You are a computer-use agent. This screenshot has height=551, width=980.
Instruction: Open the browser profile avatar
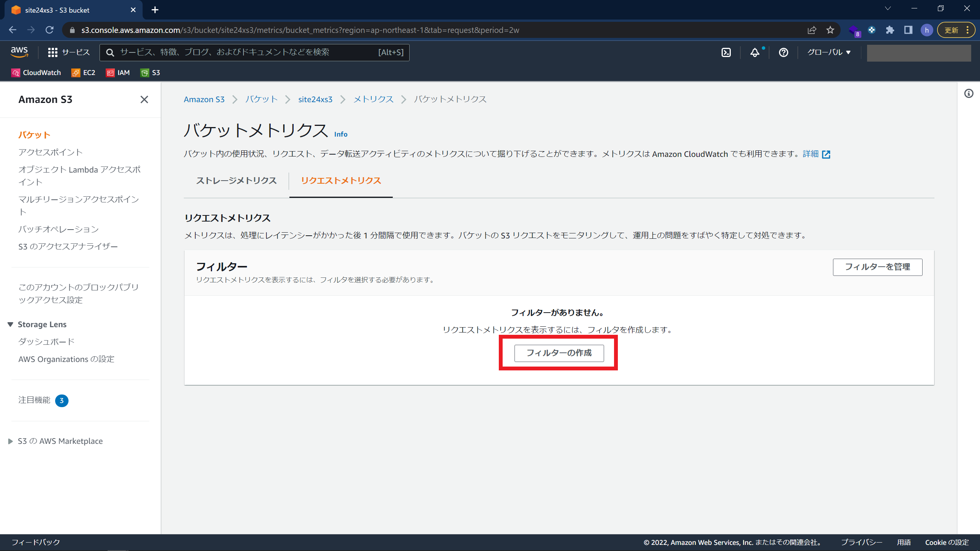(x=927, y=30)
